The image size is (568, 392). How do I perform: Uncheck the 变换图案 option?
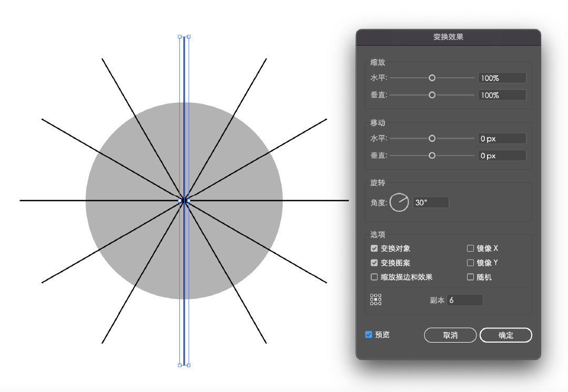tap(374, 263)
